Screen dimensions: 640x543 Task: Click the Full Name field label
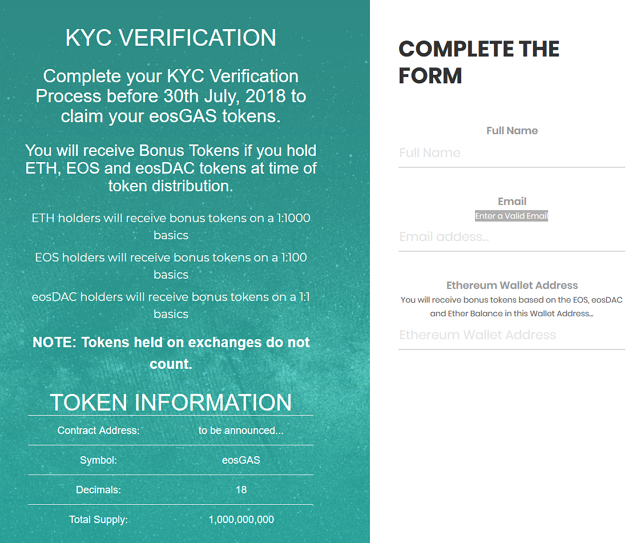tap(512, 131)
